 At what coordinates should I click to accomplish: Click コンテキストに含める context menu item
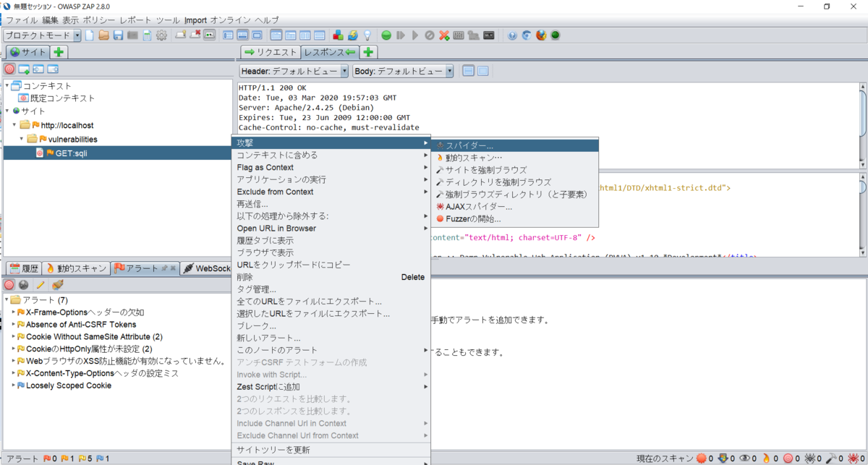click(x=331, y=155)
